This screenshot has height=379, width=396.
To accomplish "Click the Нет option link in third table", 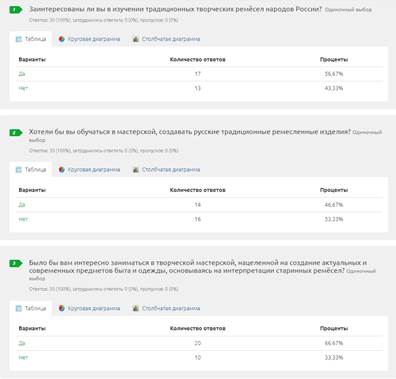I will 23,358.
